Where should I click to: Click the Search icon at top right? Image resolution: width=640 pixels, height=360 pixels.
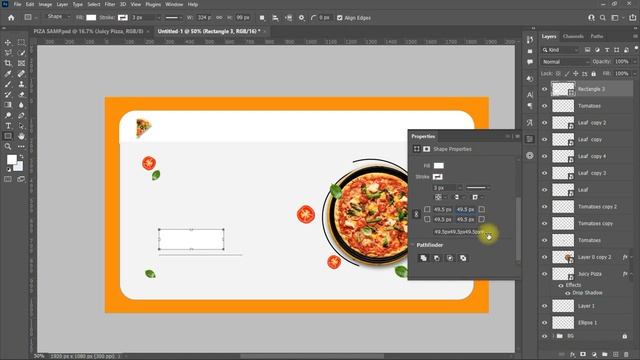[x=603, y=18]
